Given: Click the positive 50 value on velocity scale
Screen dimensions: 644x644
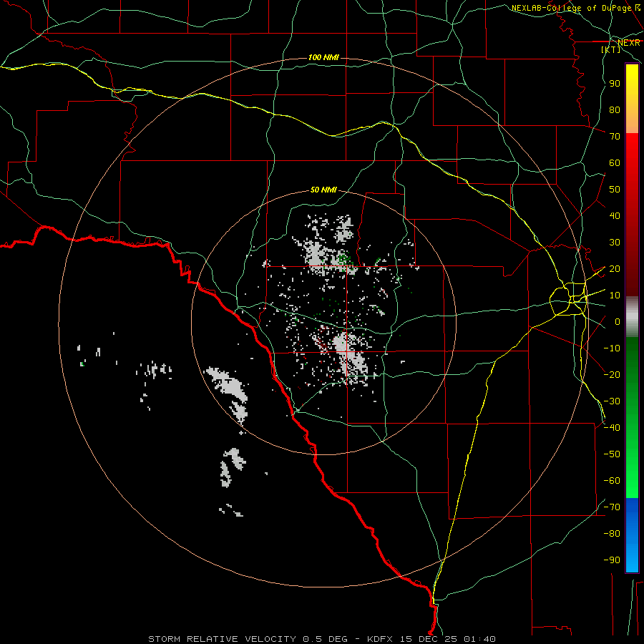Looking at the screenshot, I should (615, 190).
